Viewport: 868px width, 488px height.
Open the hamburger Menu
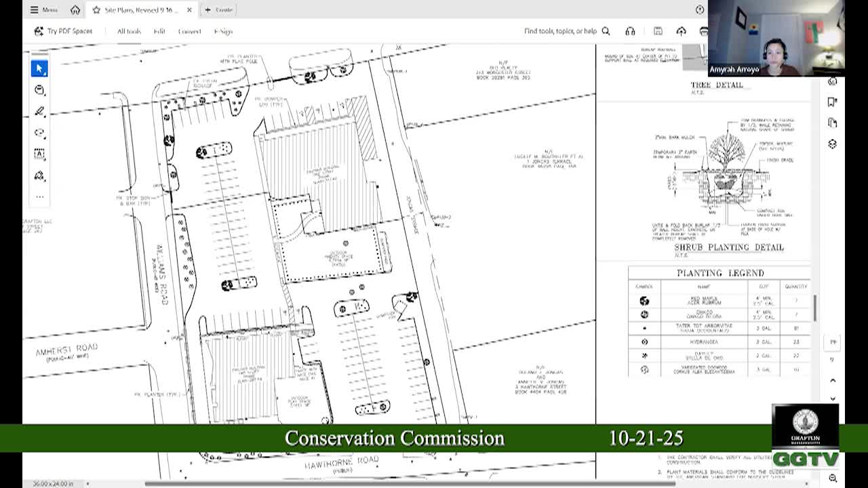tap(43, 9)
